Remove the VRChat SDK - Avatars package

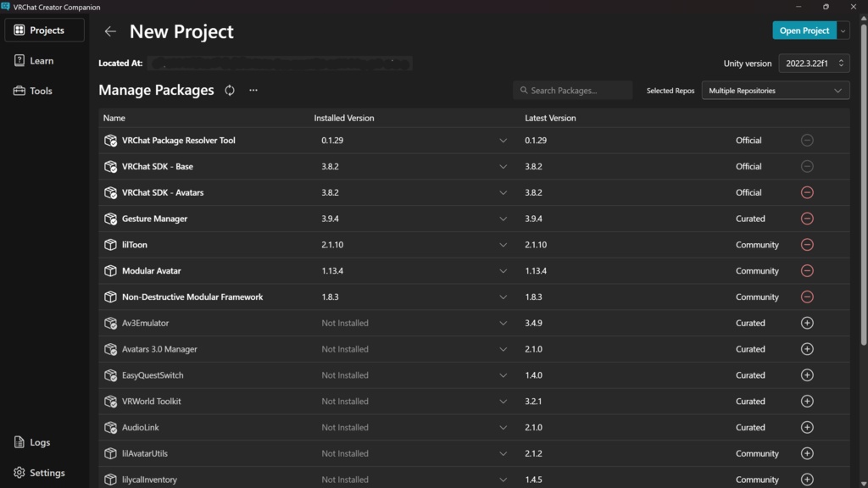point(807,192)
